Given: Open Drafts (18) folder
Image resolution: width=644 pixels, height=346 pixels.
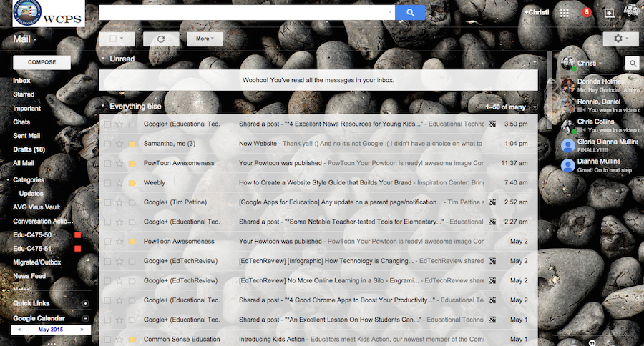Looking at the screenshot, I should 29,149.
